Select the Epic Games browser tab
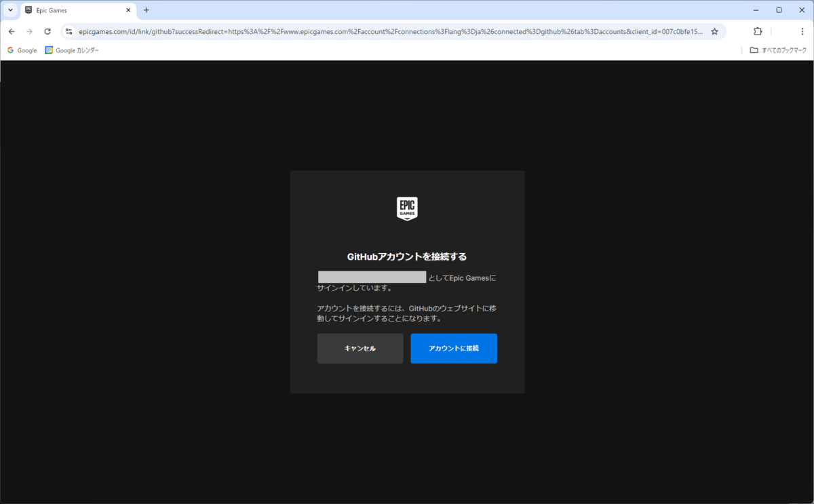 point(78,10)
